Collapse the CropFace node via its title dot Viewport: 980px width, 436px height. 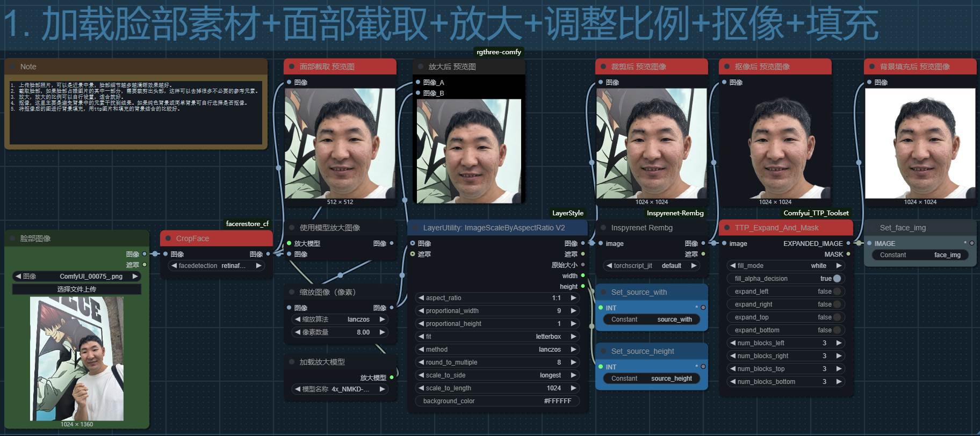pos(168,238)
